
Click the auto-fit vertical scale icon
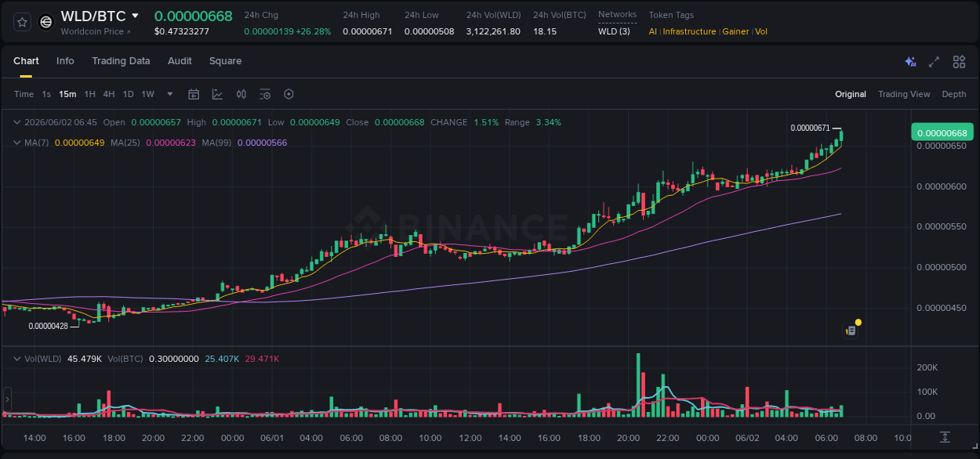[x=946, y=437]
